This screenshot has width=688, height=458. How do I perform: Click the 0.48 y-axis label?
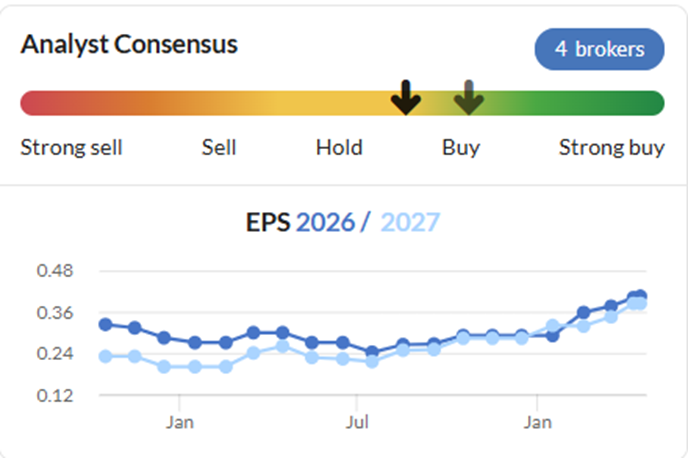point(56,271)
